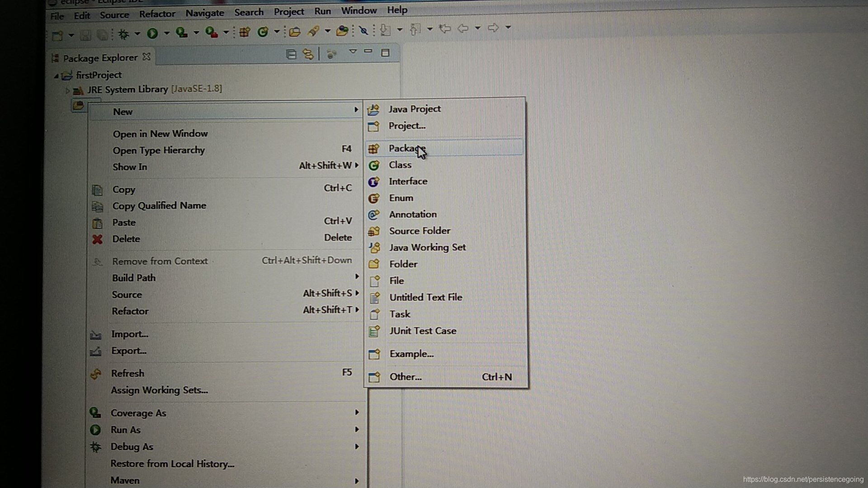868x488 pixels.
Task: Click Collapse All in Package Explorer
Action: click(291, 55)
